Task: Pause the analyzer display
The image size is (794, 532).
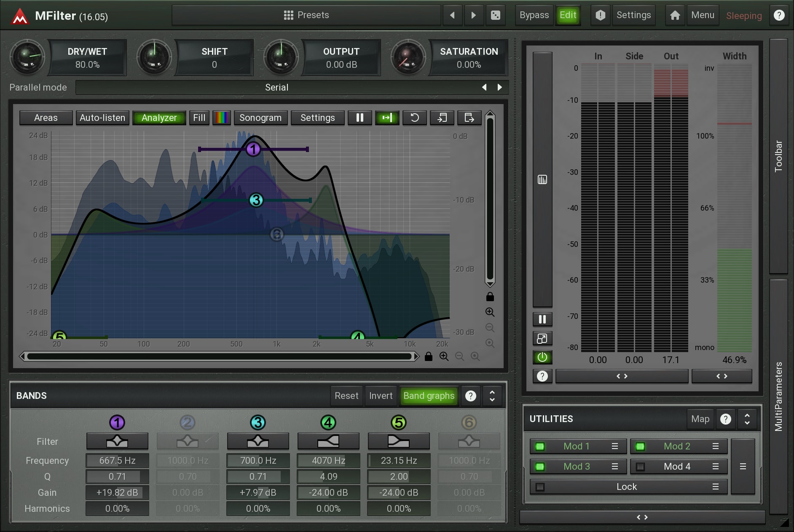Action: click(x=360, y=118)
